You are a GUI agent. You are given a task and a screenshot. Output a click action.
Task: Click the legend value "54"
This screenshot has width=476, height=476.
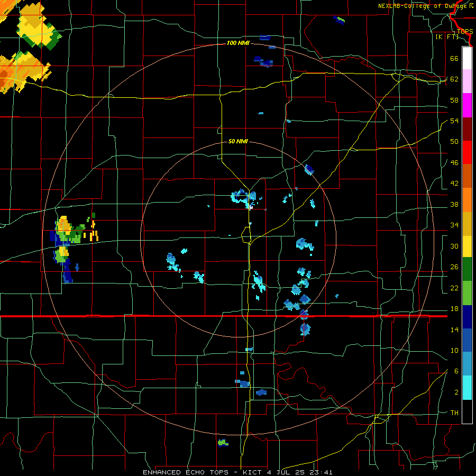click(454, 121)
